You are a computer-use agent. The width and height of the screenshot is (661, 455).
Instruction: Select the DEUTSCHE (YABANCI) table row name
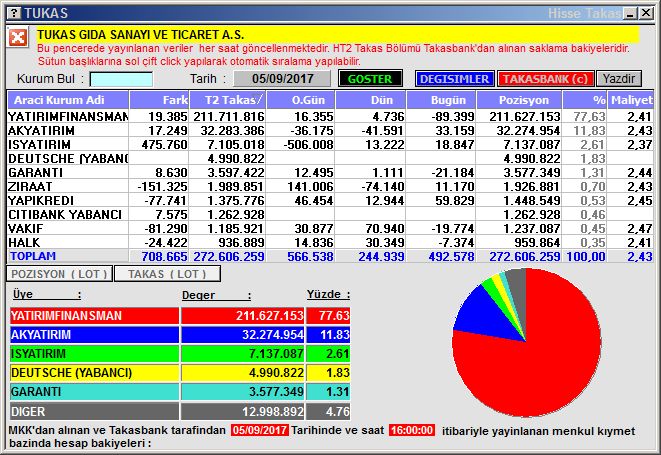[x=68, y=159]
